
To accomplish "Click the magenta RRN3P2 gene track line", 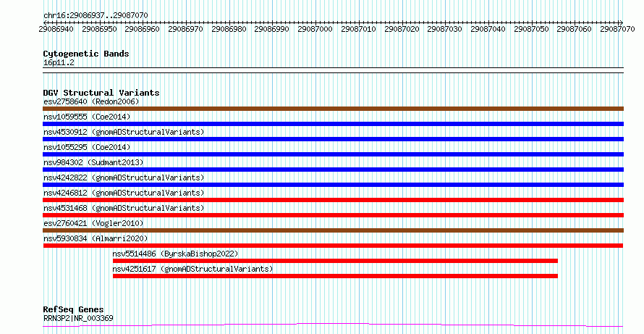I will coord(333,325).
